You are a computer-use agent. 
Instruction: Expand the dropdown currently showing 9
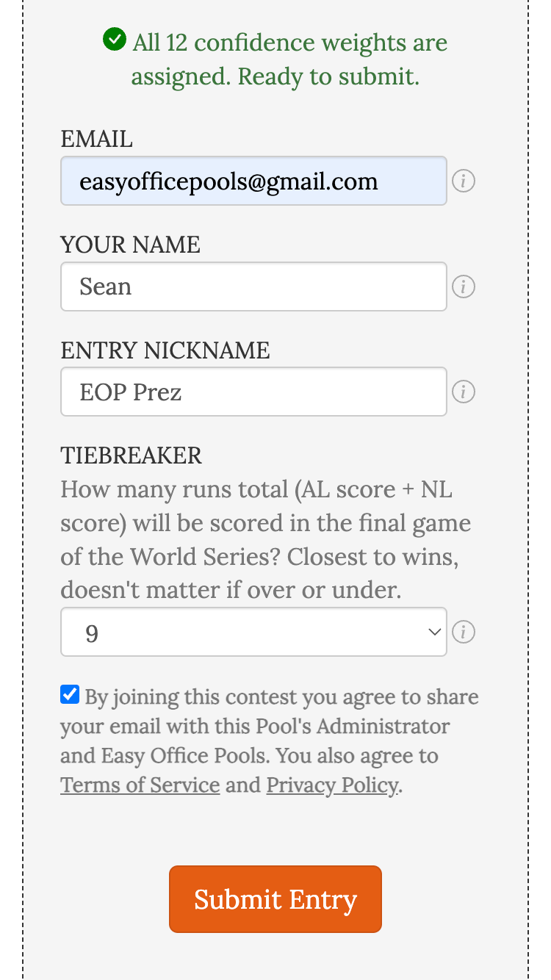pyautogui.click(x=253, y=632)
